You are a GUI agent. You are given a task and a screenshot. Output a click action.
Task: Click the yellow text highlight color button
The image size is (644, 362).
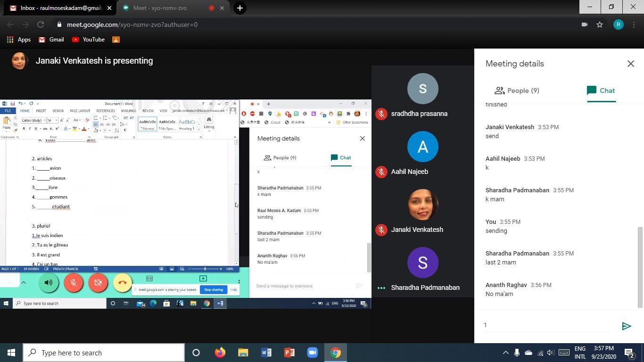(x=74, y=129)
